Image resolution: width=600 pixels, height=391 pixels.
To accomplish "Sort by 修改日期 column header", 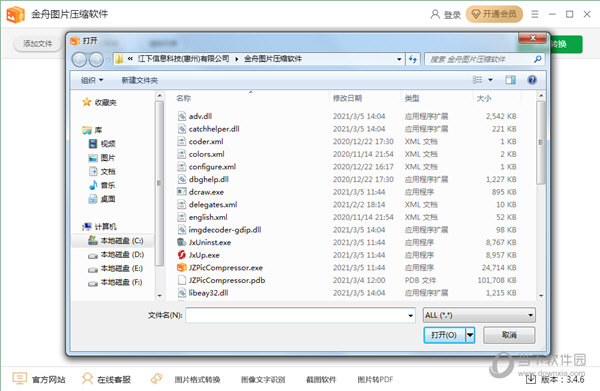I will coord(347,98).
